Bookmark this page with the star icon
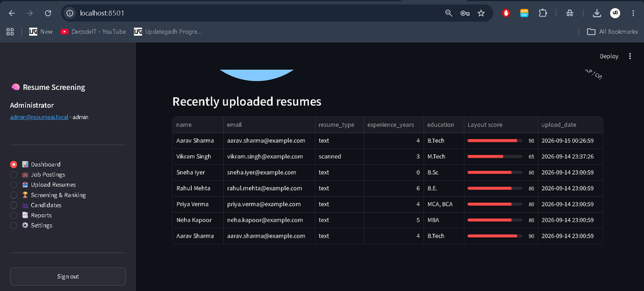The height and width of the screenshot is (291, 644). point(481,13)
